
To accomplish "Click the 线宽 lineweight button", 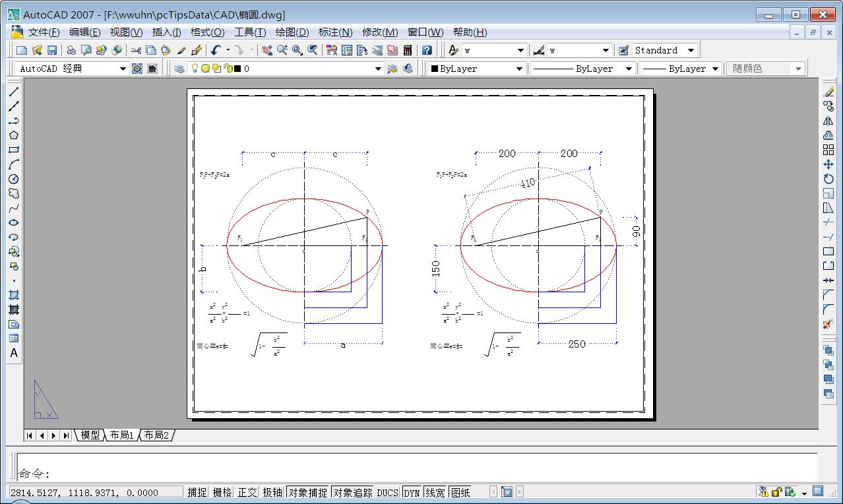I will [x=435, y=492].
